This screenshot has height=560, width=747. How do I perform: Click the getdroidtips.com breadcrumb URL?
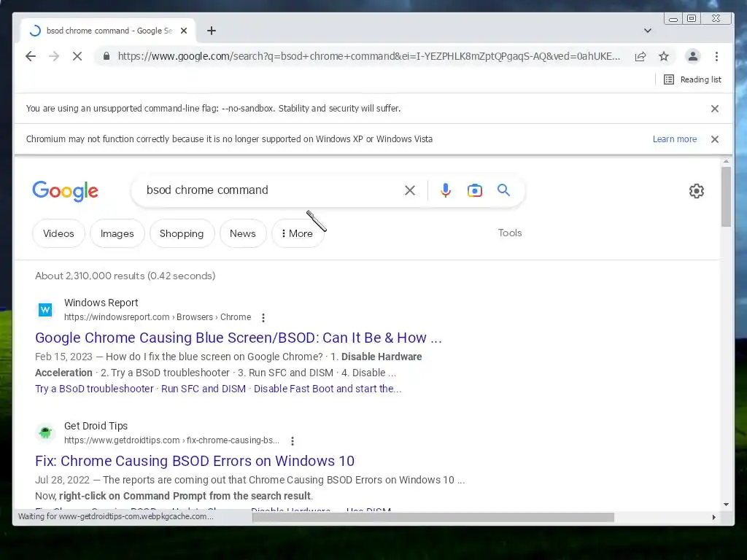(172, 440)
